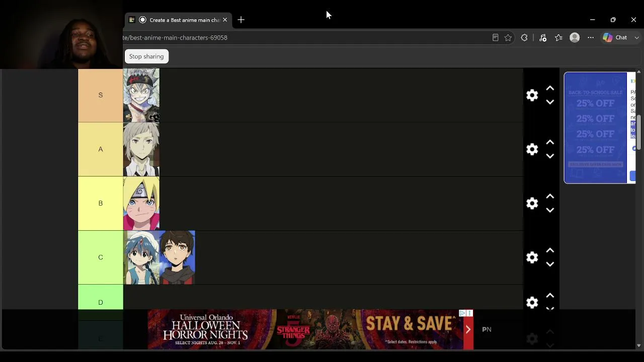Image resolution: width=644 pixels, height=362 pixels.
Task: Move A tier row down
Action: (550, 156)
